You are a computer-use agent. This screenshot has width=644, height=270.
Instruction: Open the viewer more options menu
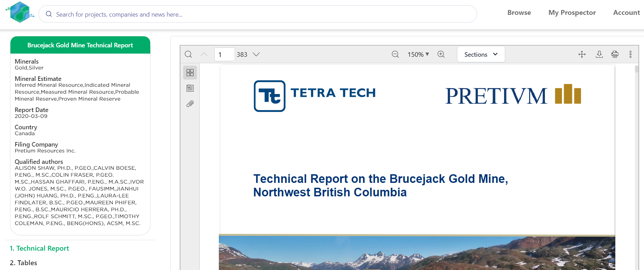[630, 54]
